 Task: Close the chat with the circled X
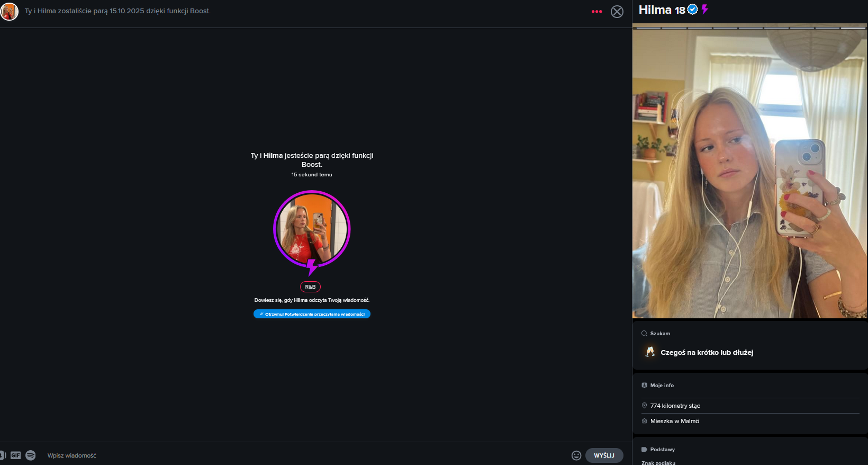pos(617,12)
